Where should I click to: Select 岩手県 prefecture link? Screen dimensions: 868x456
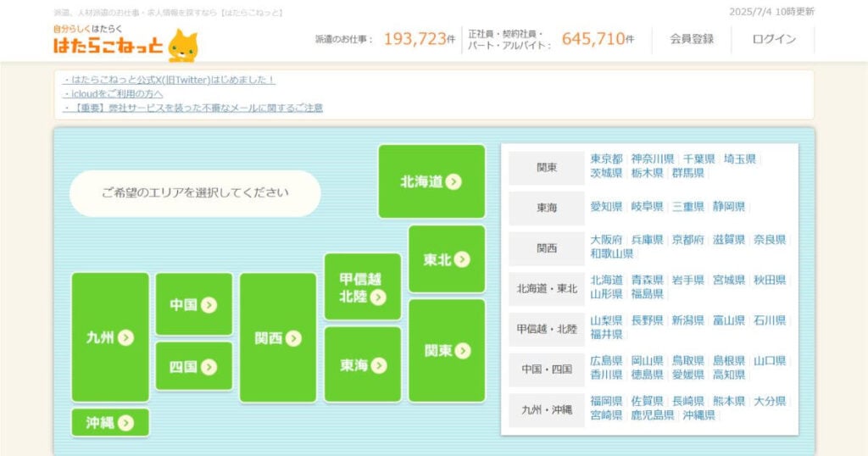click(688, 280)
